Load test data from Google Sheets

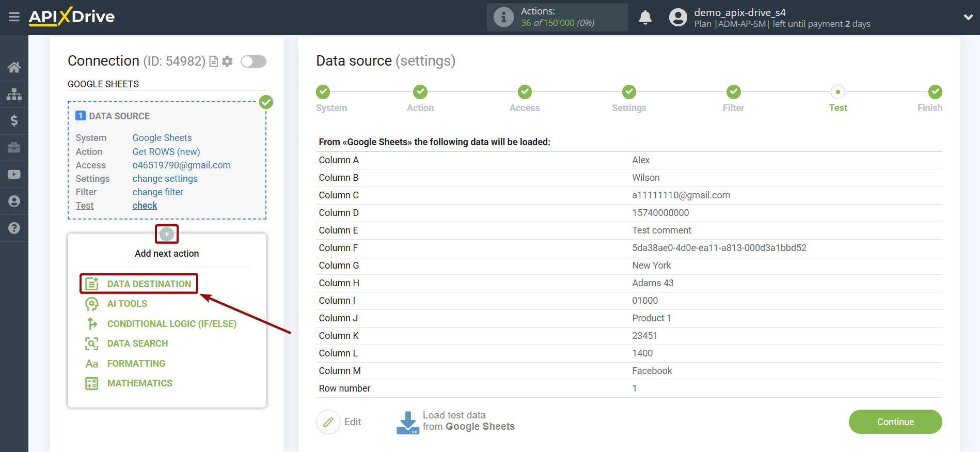(456, 422)
